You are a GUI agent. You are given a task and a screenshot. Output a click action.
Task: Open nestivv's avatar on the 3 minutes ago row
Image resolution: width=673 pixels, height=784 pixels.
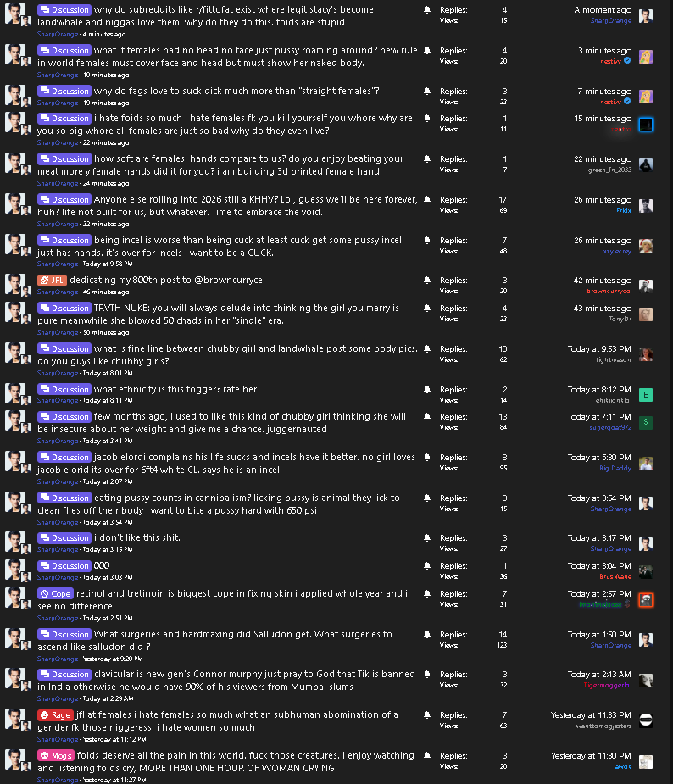[x=646, y=57]
